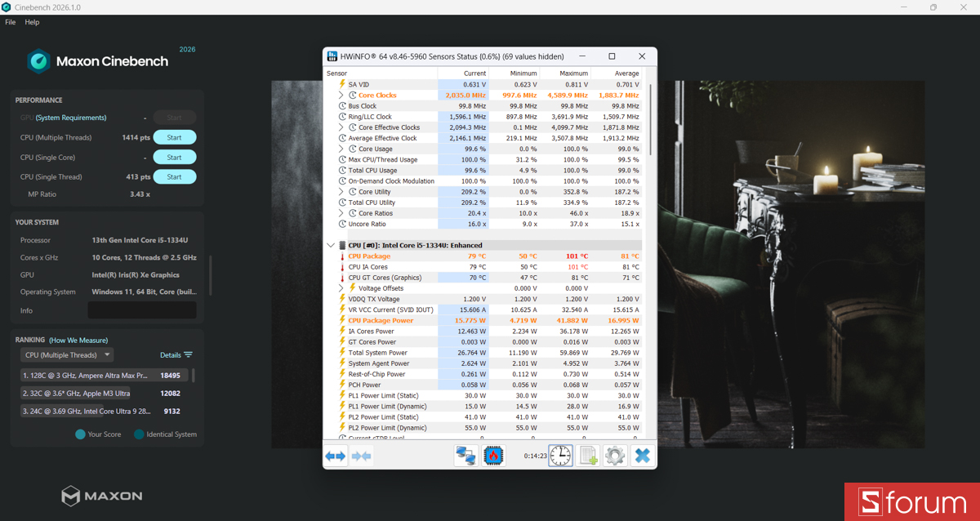Click the clock icon beside Ring/LLC Clock
This screenshot has height=521, width=980.
tap(343, 117)
